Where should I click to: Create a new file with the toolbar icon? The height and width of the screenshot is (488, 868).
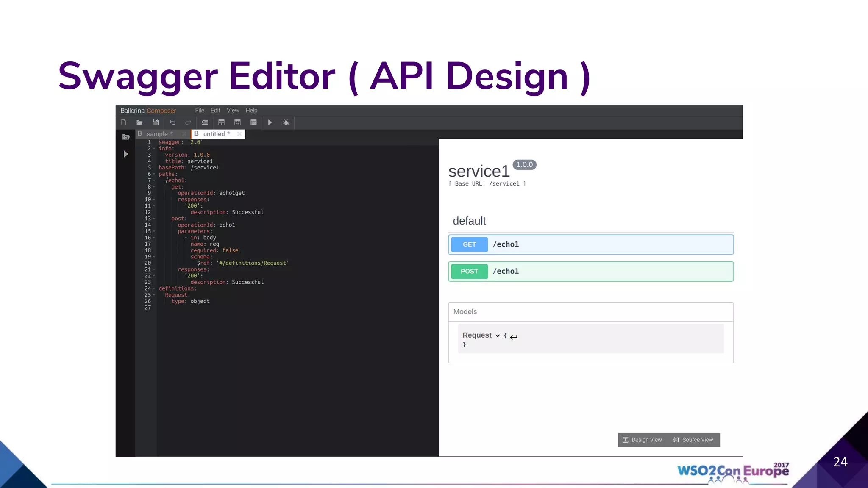124,122
